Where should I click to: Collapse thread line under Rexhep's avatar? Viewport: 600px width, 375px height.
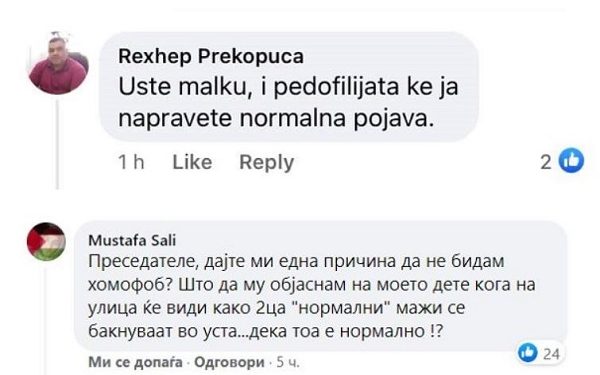pos(57,145)
